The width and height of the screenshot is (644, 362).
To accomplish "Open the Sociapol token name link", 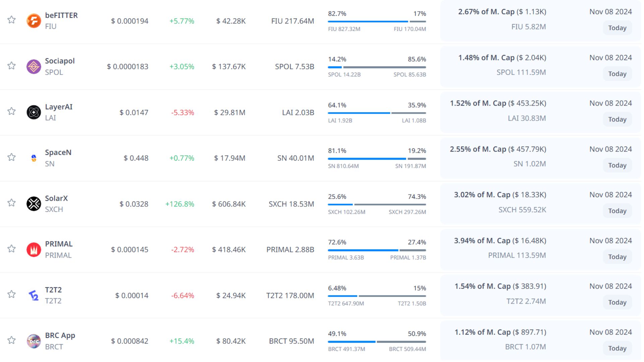I will coord(60,61).
